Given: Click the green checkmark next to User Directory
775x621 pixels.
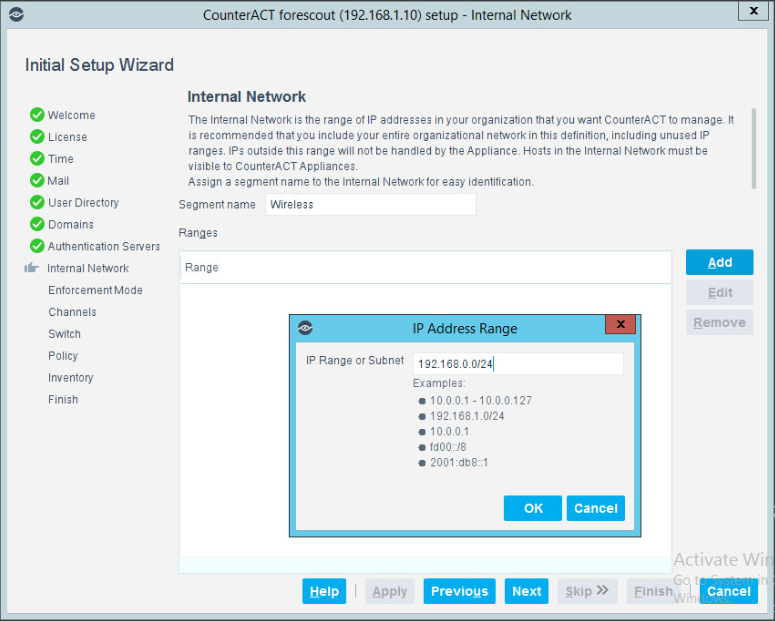Looking at the screenshot, I should click(37, 202).
